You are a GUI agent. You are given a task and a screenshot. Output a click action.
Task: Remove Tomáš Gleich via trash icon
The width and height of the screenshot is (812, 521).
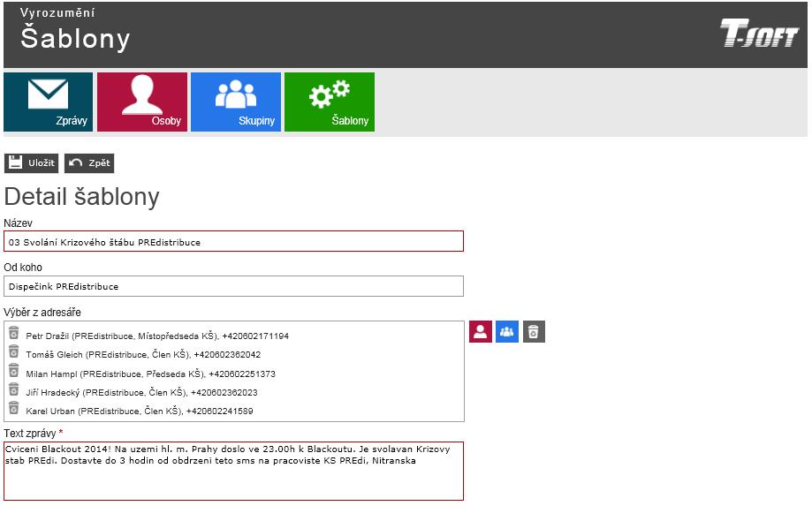(x=14, y=351)
